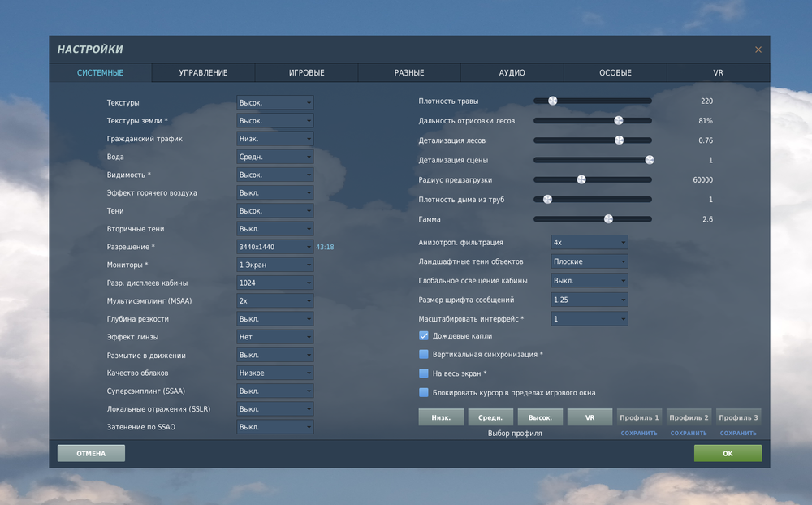Click СОХРАНИТЬ under Профиль 1
812x505 pixels.
click(x=639, y=433)
